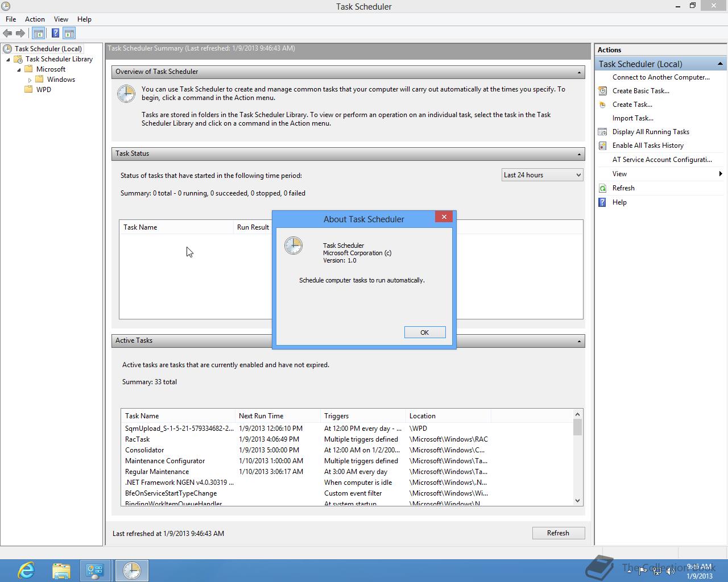Click the Active Tasks scrollbar thumb
The height and width of the screenshot is (582, 728).
click(x=577, y=427)
